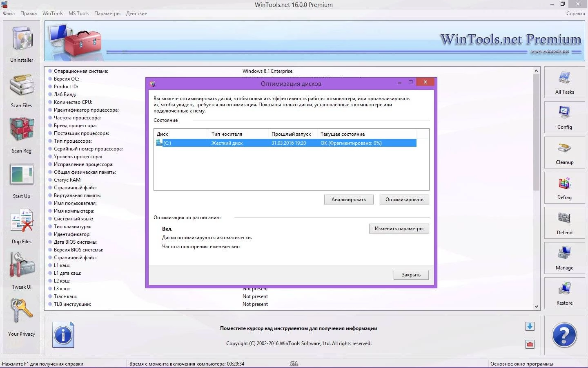The image size is (588, 368).
Task: Open the Tweak UI tool
Action: click(22, 271)
